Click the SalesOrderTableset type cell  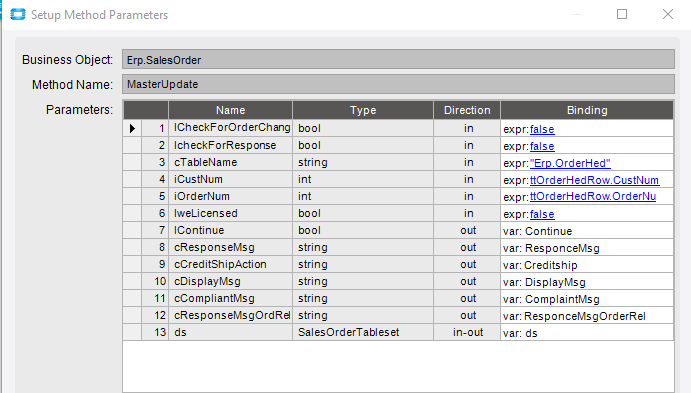(x=363, y=332)
